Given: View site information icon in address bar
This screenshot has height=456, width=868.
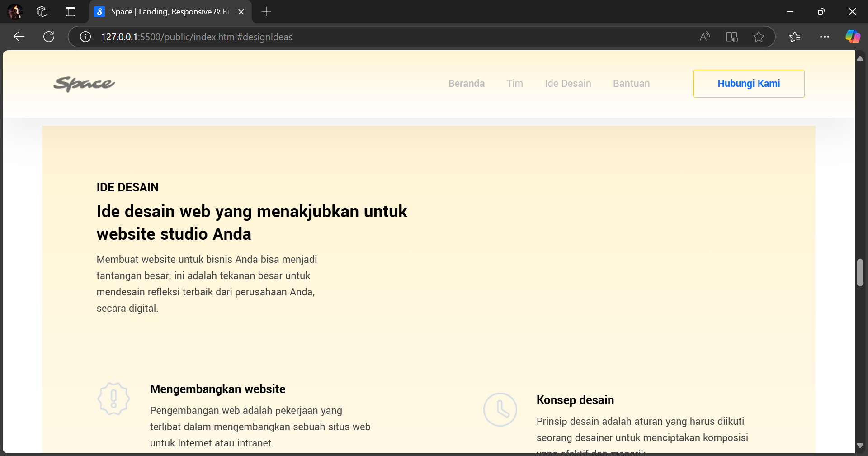Looking at the screenshot, I should pos(85,37).
